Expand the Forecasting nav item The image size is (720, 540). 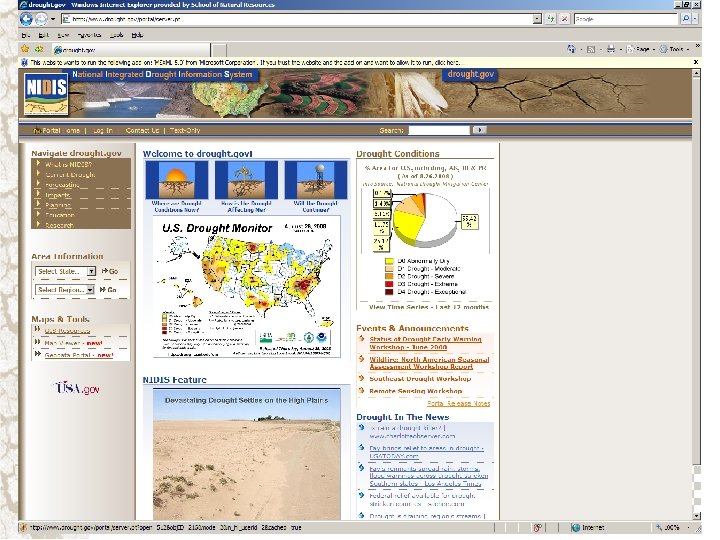click(x=62, y=185)
